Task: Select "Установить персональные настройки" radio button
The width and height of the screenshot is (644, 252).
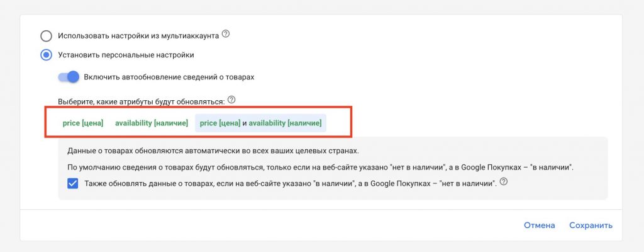Action: tap(46, 55)
